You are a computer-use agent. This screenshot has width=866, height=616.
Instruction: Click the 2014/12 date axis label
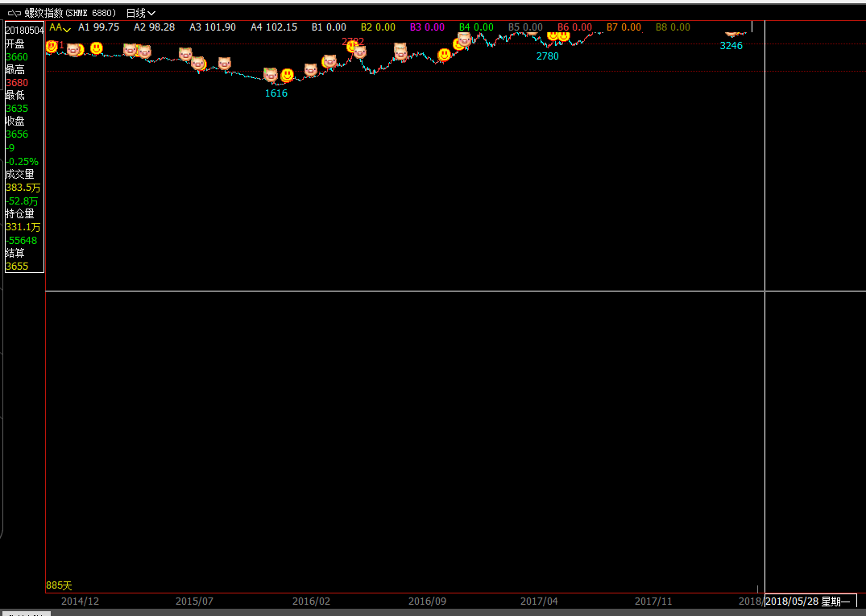80,602
